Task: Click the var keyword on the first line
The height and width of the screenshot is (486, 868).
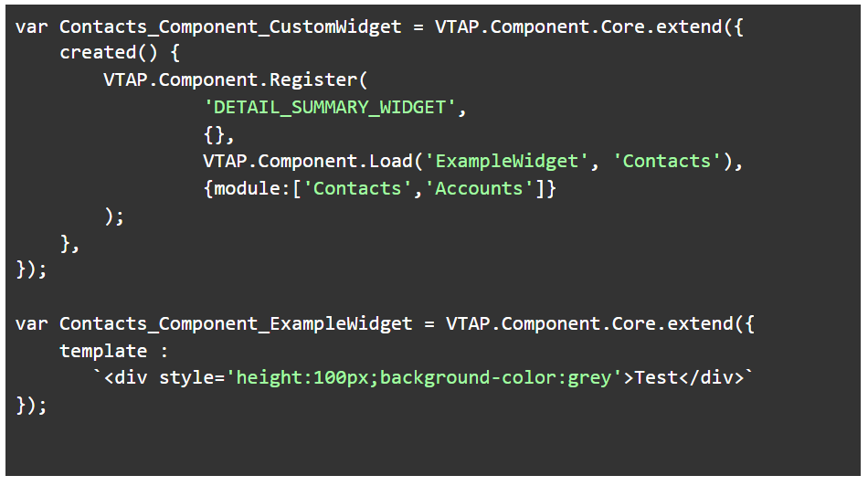Action: click(32, 26)
